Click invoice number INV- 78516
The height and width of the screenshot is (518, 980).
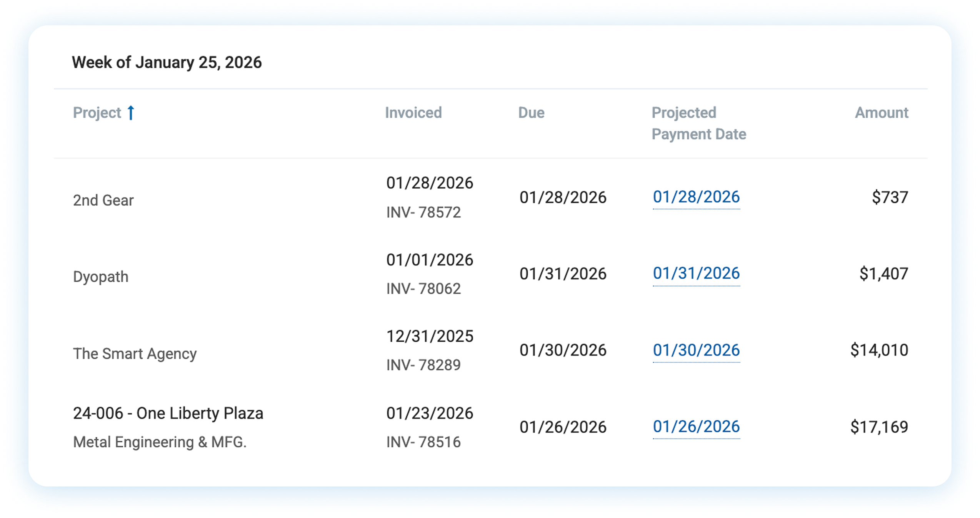click(423, 442)
